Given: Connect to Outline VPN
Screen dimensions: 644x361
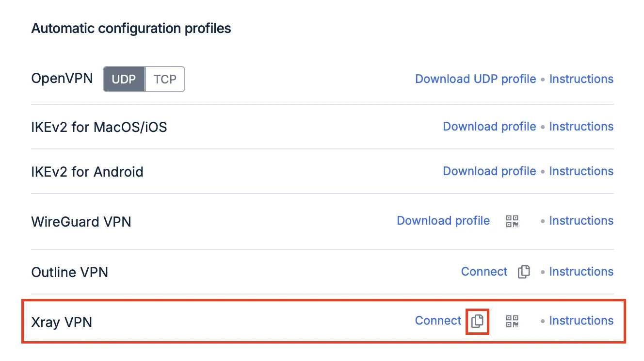Looking at the screenshot, I should [x=484, y=272].
